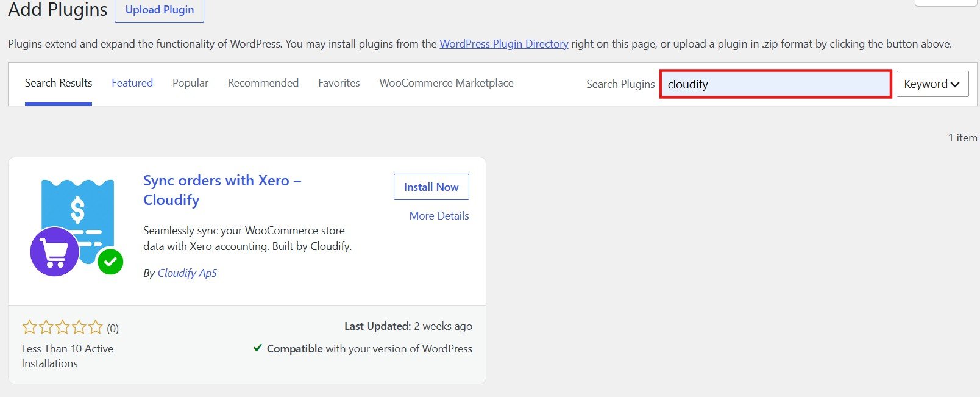This screenshot has width=980, height=397.
Task: Open More Details for the Cloudify plugin
Action: click(x=439, y=216)
